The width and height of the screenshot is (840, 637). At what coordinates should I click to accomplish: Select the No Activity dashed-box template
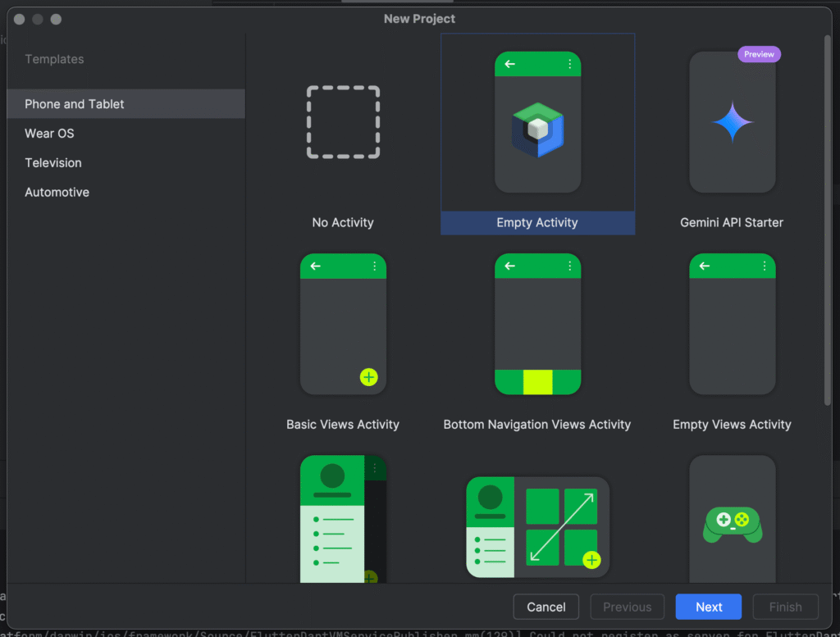coord(343,122)
